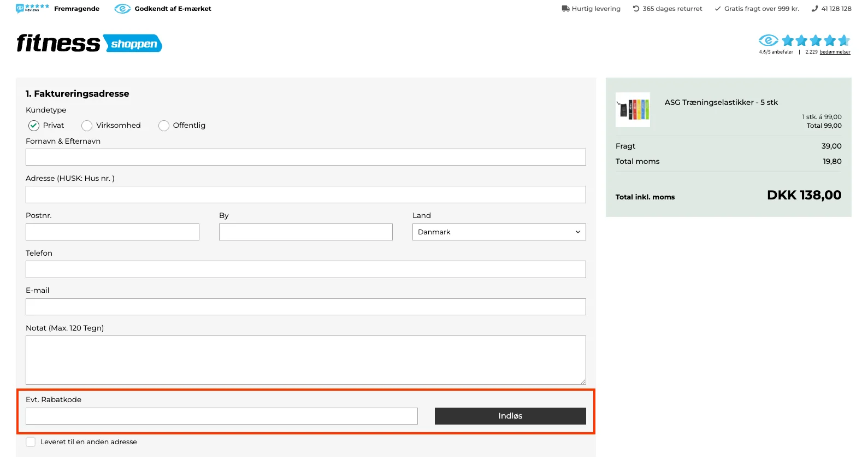Open the bedømmelser reviews link
This screenshot has height=465, width=868.
pos(835,52)
